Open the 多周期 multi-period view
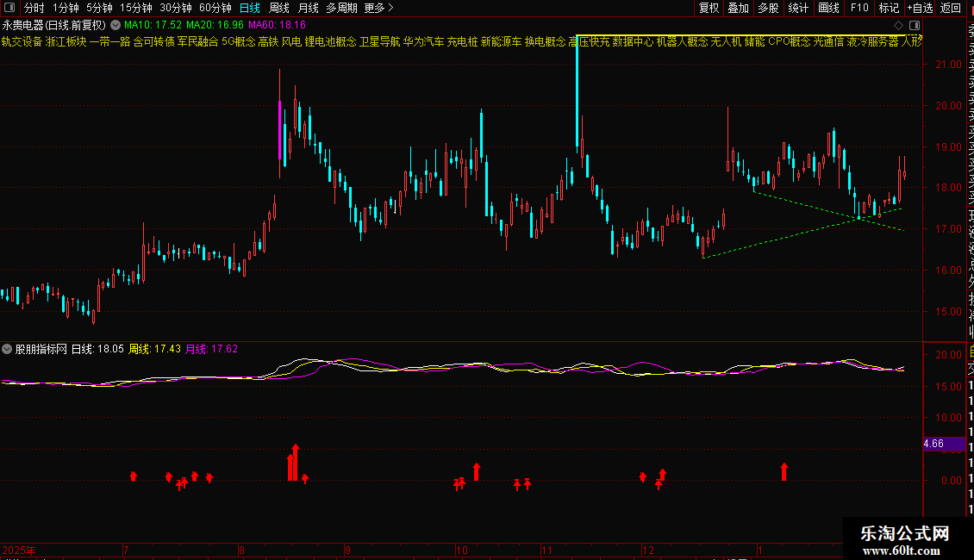 (x=341, y=8)
